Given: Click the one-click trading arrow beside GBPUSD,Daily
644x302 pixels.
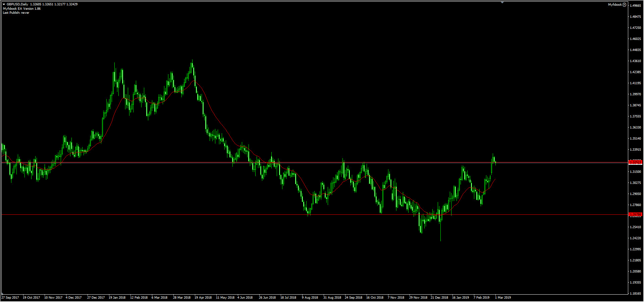Looking at the screenshot, I should pyautogui.click(x=4, y=4).
